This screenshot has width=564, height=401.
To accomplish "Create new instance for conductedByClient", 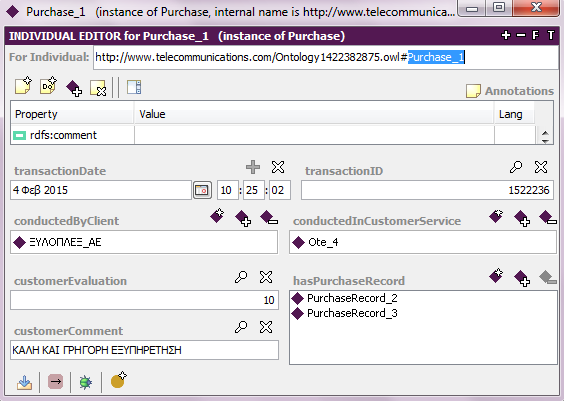I will coord(217,215).
